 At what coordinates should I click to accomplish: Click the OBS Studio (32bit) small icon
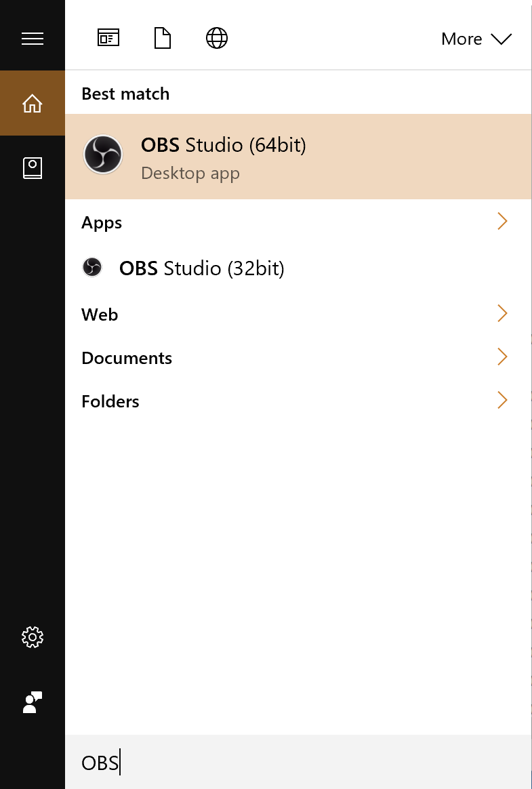tap(92, 268)
